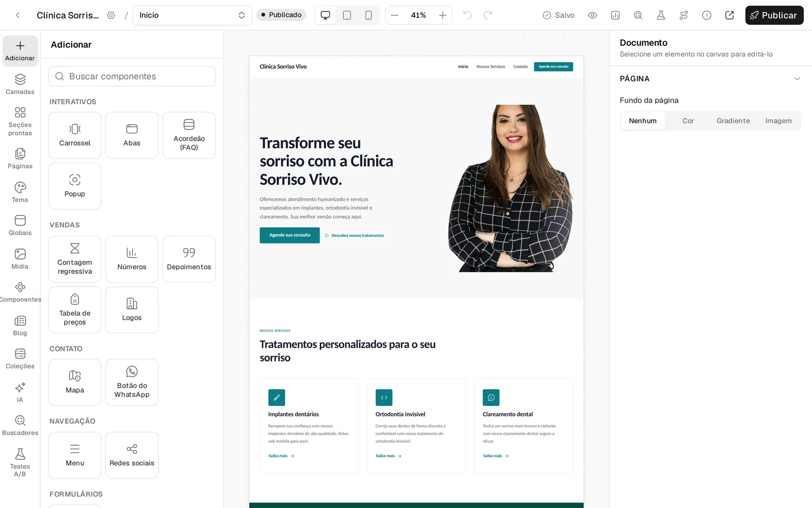This screenshot has width=812, height=508.
Task: Click the Buscar componentes search field
Action: (x=132, y=76)
